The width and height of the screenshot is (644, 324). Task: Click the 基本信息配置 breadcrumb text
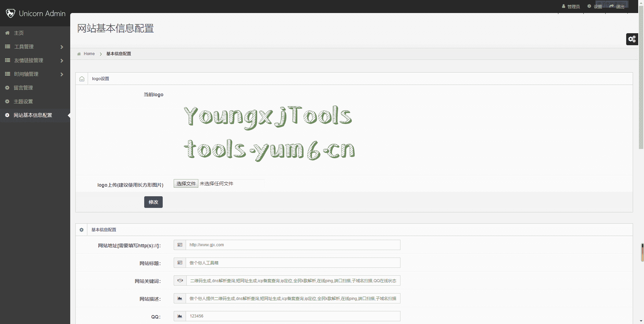point(119,54)
